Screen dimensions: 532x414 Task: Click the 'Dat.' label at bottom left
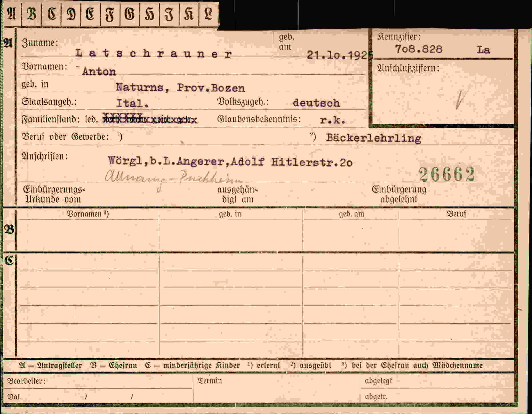[x=15, y=397]
